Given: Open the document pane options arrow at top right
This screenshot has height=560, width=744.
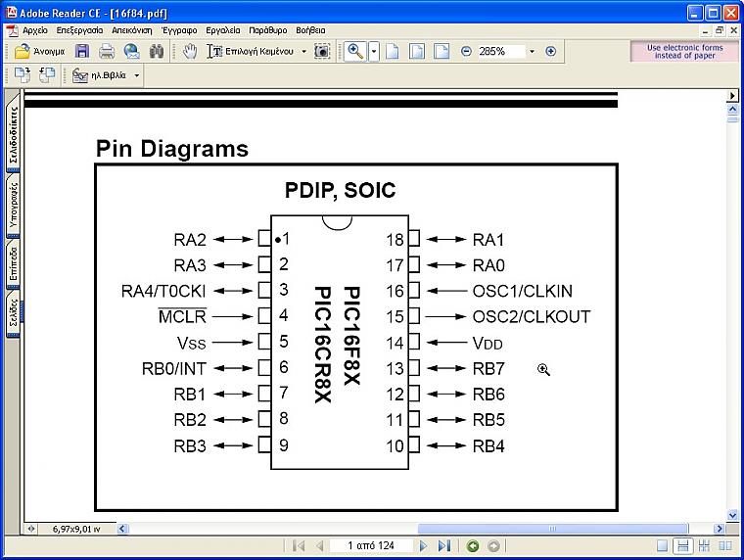Looking at the screenshot, I should 732,95.
